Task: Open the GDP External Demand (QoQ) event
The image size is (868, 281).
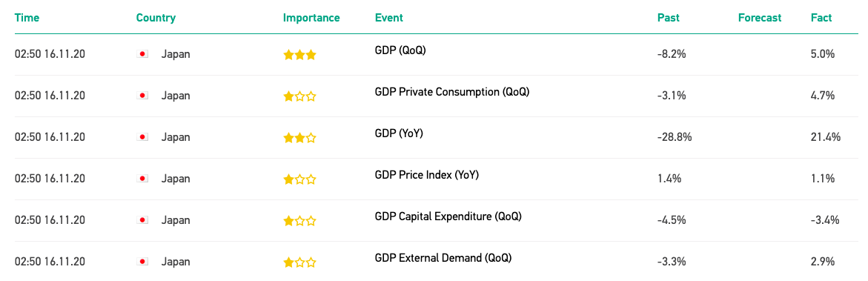Action: [x=443, y=258]
